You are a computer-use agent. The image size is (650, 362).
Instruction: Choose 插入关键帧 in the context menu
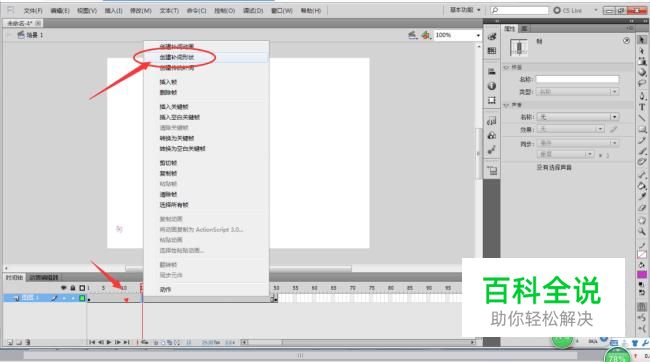174,107
